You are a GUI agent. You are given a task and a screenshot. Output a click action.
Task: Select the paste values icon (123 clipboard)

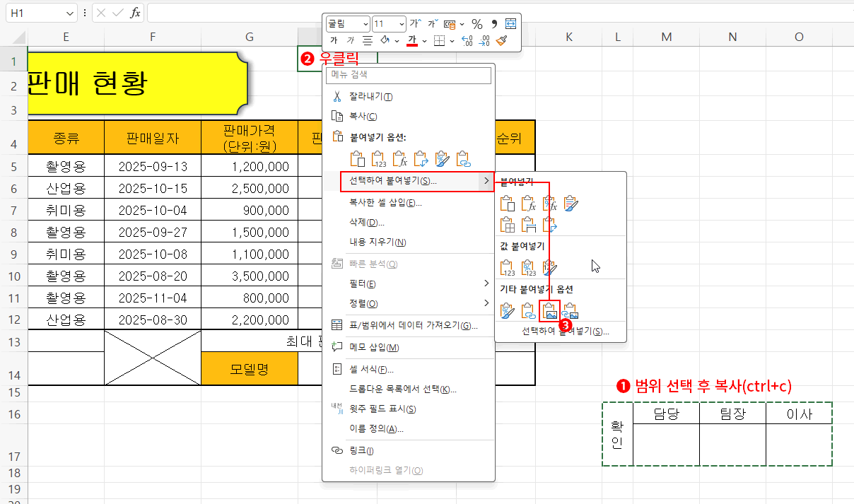pos(378,158)
